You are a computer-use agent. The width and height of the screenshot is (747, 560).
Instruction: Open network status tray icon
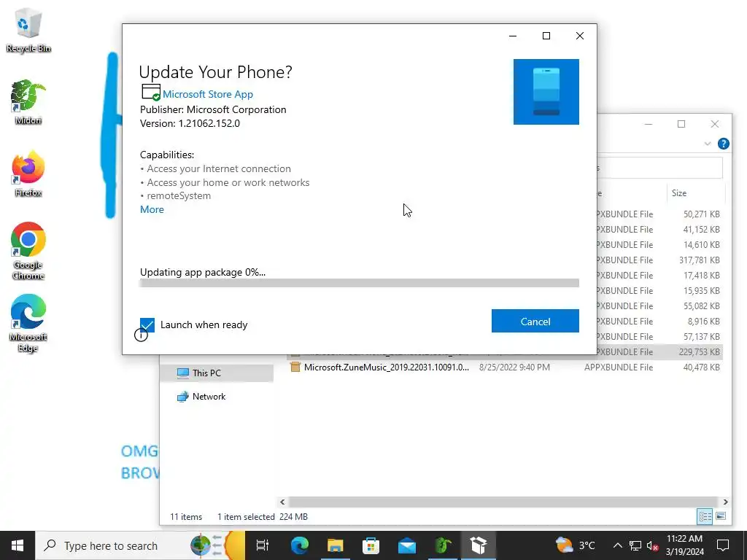[x=635, y=545]
